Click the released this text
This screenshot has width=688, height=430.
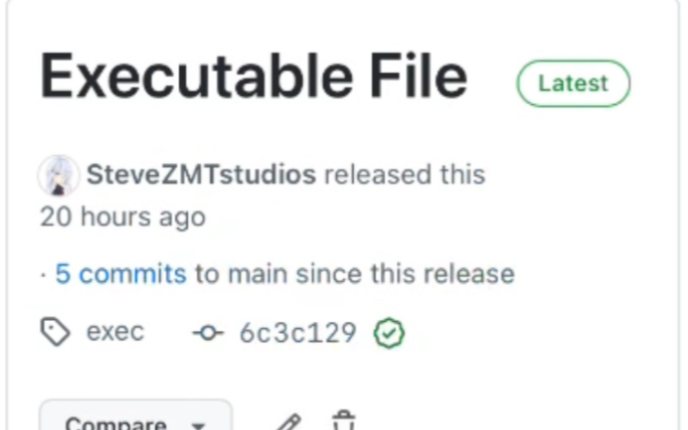405,175
